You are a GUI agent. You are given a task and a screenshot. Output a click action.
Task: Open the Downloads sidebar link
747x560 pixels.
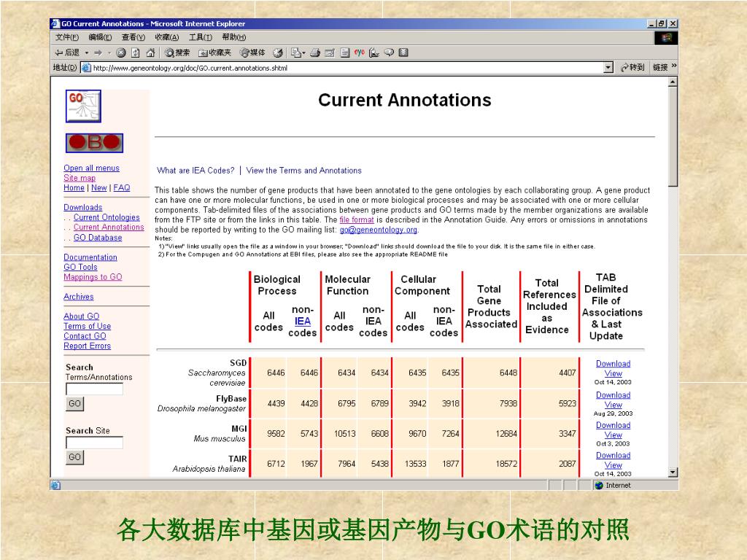tap(83, 208)
